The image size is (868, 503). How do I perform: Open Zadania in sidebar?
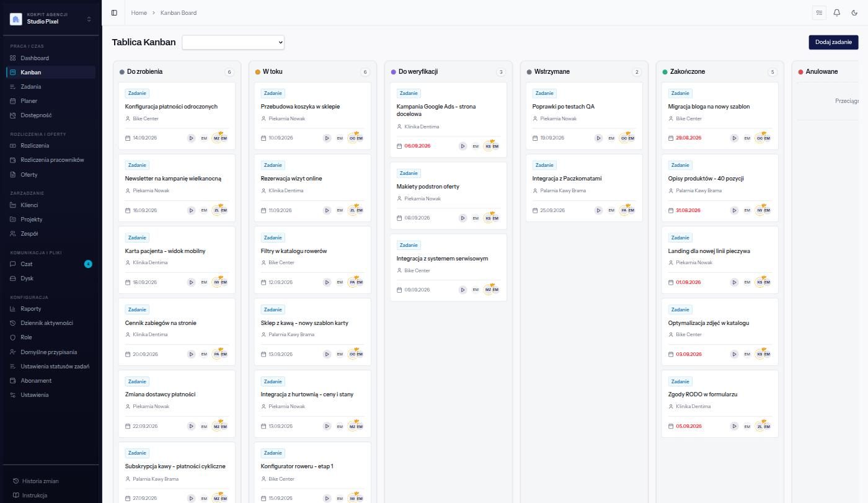(51, 87)
